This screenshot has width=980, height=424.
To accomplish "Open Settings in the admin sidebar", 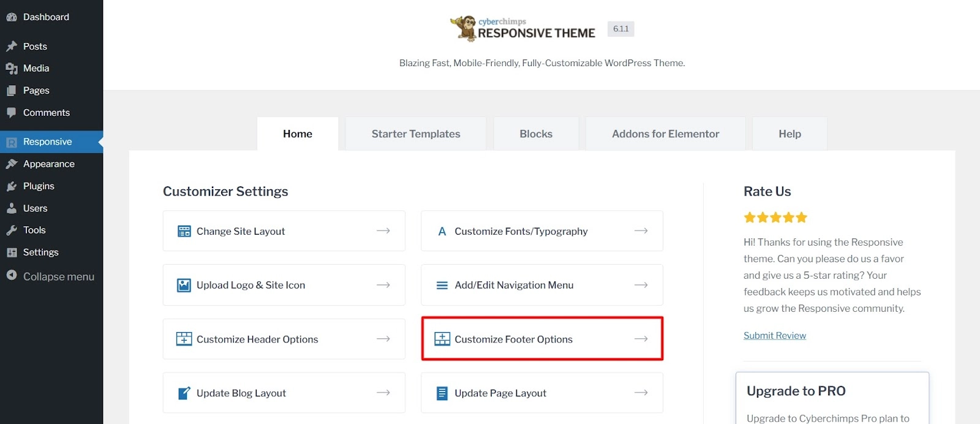I will [x=51, y=252].
